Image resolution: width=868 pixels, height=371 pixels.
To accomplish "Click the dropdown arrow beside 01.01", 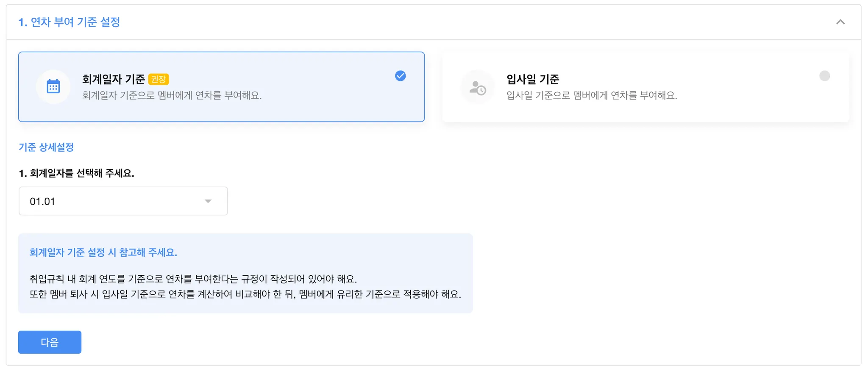I will pos(208,201).
